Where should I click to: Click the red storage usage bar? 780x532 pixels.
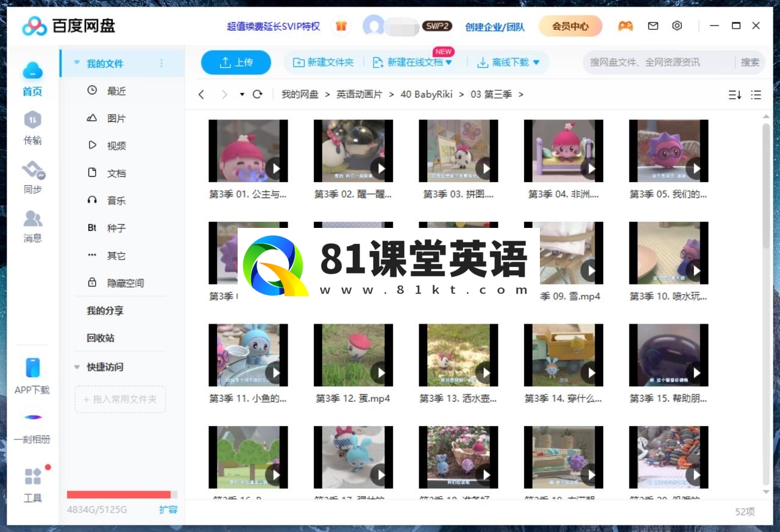[x=119, y=494]
